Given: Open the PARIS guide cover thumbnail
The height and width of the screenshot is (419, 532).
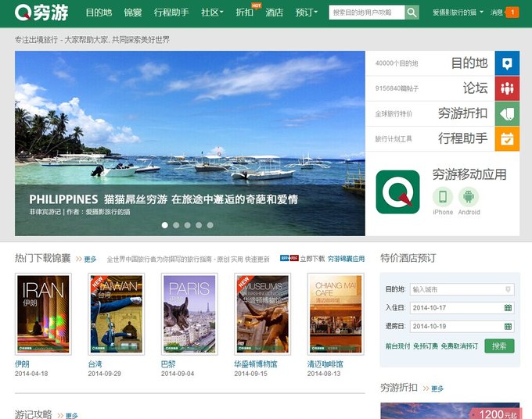Looking at the screenshot, I should [189, 314].
